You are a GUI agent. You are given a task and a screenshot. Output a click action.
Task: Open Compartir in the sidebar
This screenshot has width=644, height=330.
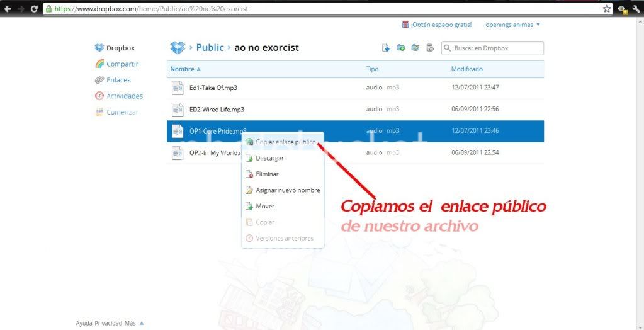pos(117,64)
